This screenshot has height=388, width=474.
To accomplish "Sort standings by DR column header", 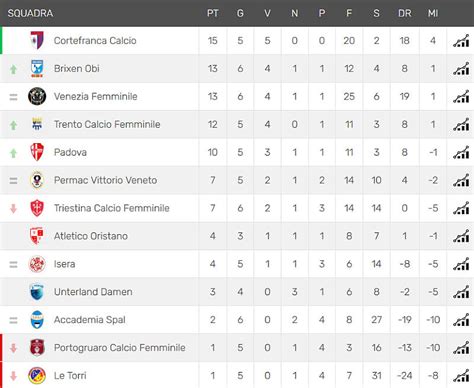I will (404, 13).
